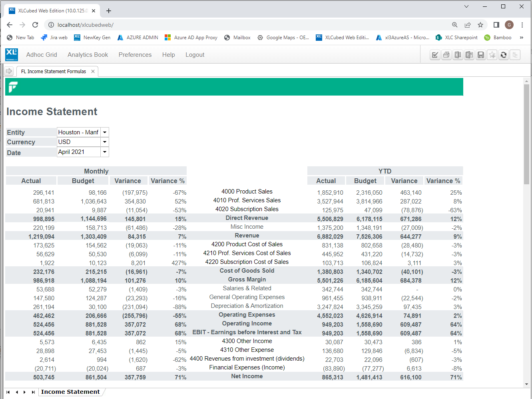Open the Preferences menu
This screenshot has height=399, width=532.
[135, 55]
